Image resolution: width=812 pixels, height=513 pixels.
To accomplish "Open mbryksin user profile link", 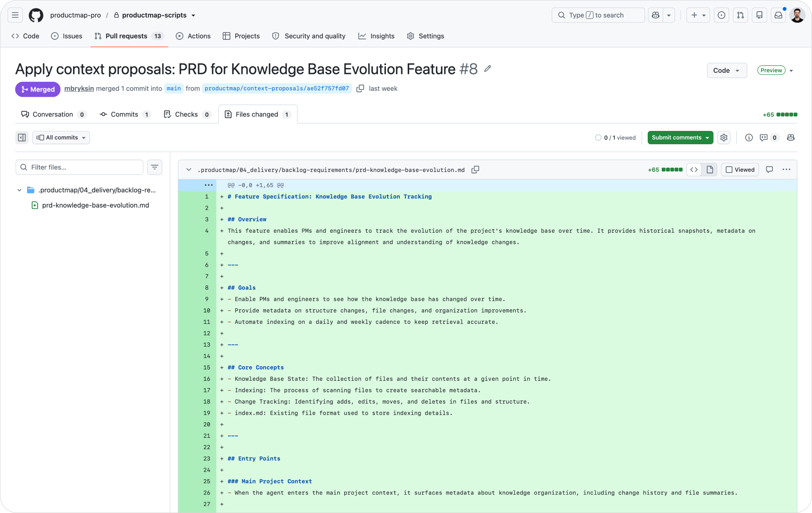I will coord(79,89).
